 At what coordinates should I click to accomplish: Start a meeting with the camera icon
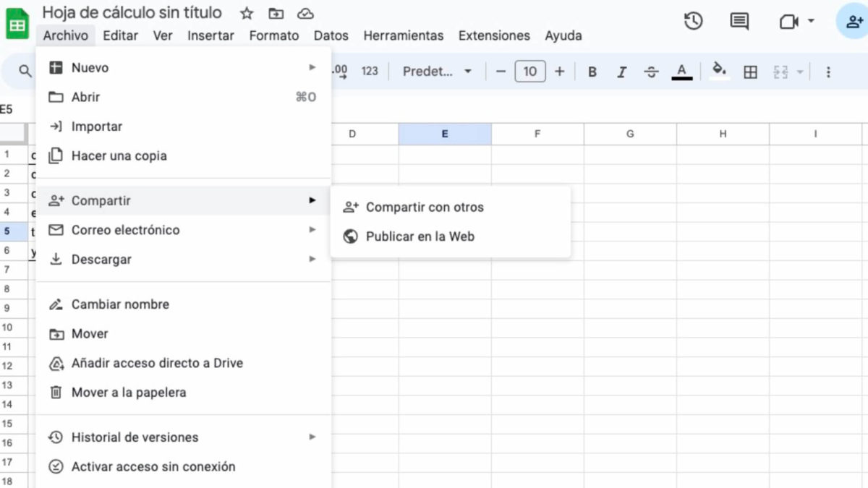tap(788, 22)
